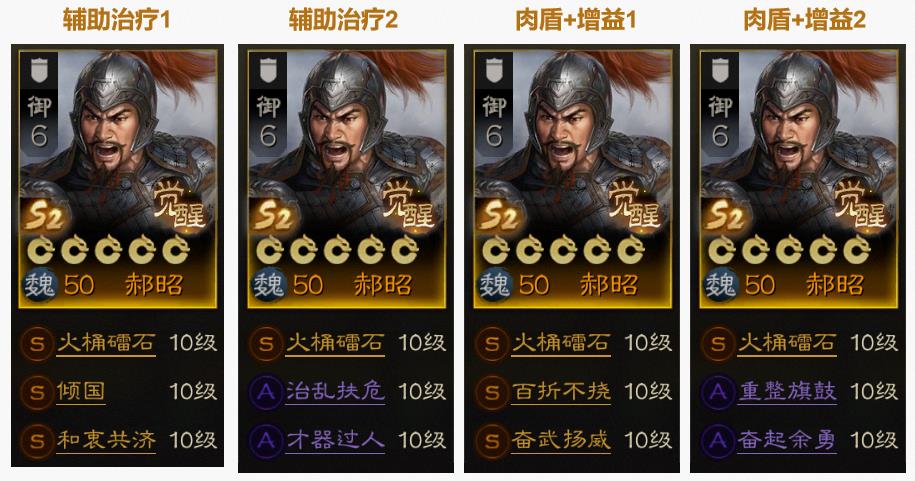The width and height of the screenshot is (915, 481).
Task: Click the 觉醒 emblem on 辅助治疗2 card
Action: (409, 207)
